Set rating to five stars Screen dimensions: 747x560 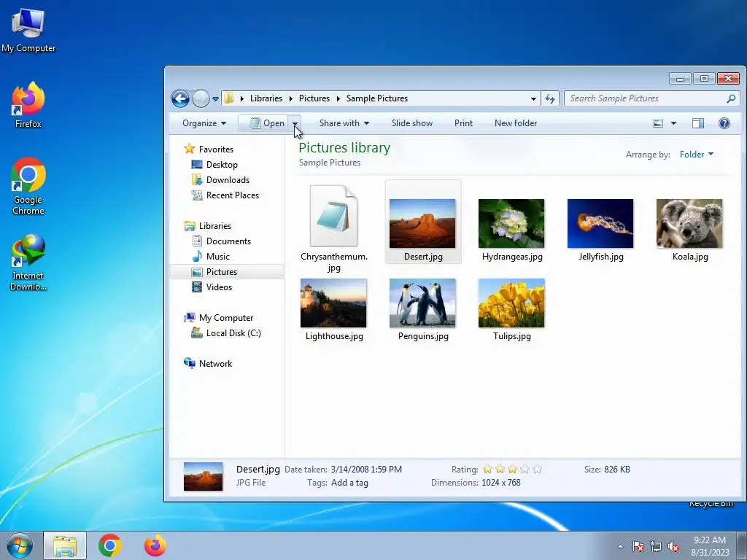(x=537, y=469)
